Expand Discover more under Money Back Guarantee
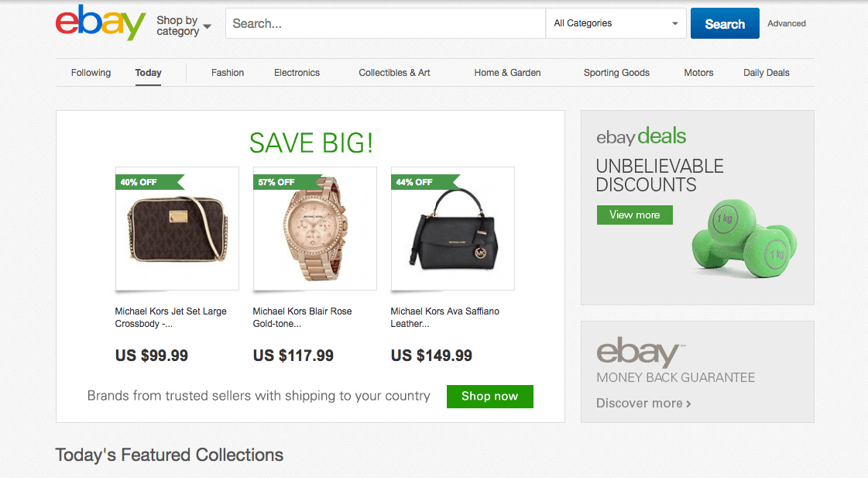The image size is (868, 478). pos(643,403)
